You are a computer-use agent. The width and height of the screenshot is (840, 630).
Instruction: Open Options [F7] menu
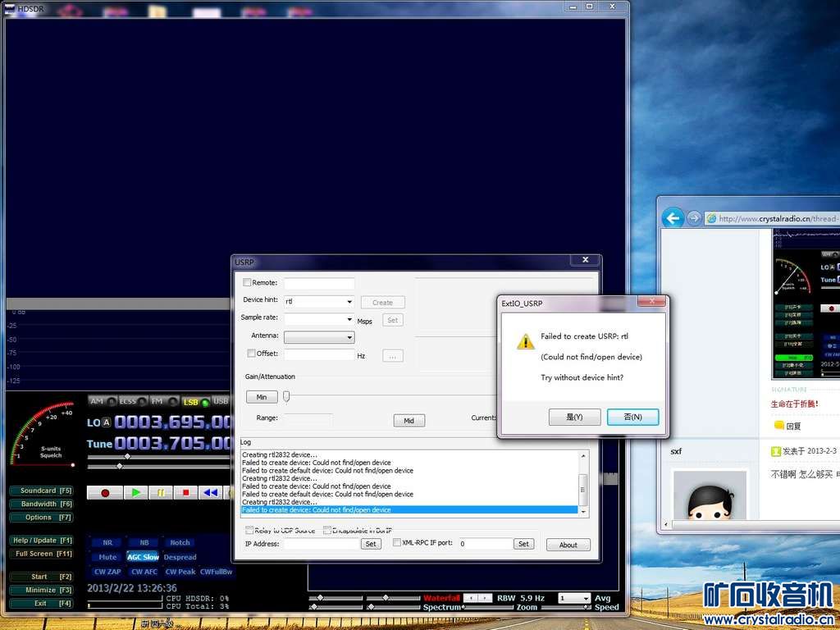[41, 518]
